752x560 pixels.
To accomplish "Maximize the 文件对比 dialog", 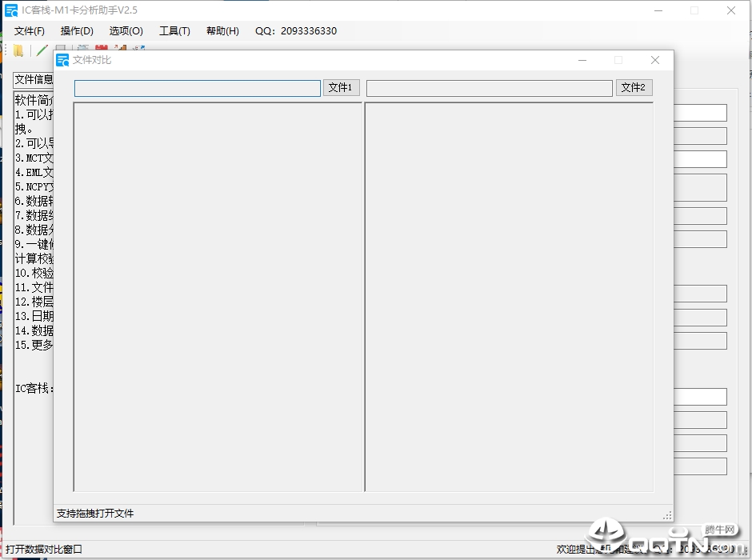I will coord(618,60).
